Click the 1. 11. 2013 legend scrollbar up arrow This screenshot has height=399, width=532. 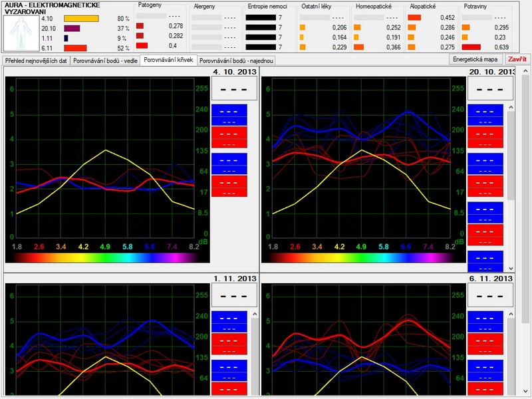coord(255,314)
